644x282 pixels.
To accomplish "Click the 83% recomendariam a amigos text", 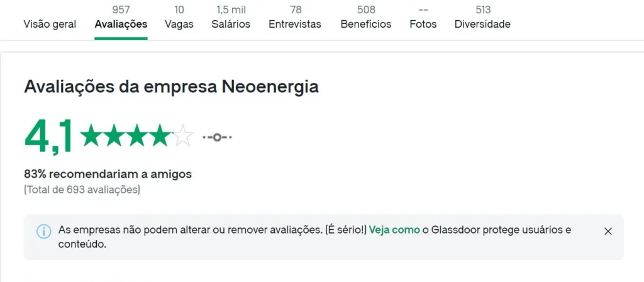I will pyautogui.click(x=108, y=174).
